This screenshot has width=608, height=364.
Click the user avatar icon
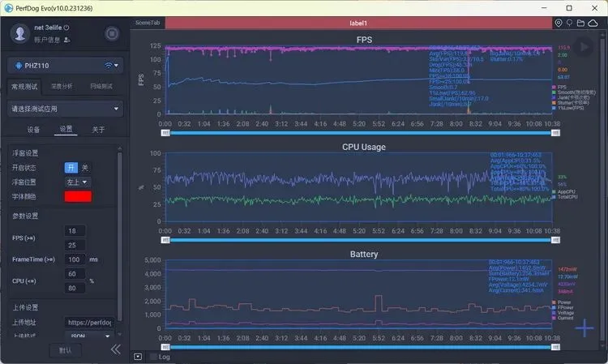coord(19,33)
